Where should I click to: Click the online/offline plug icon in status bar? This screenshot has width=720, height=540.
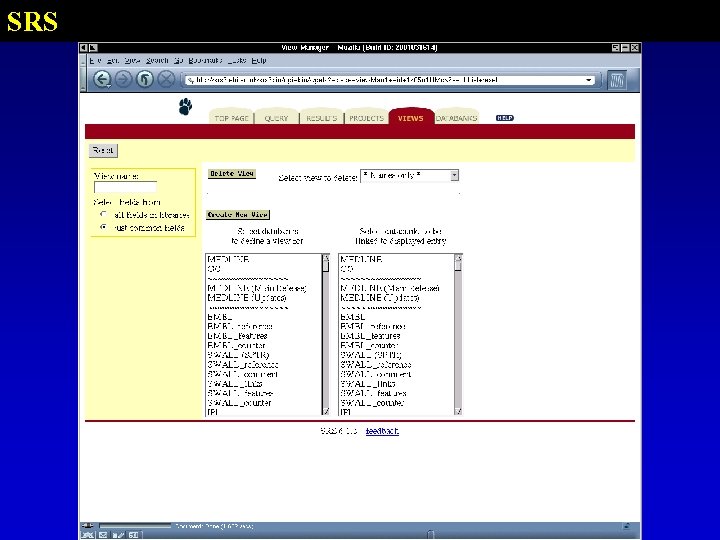click(87, 526)
